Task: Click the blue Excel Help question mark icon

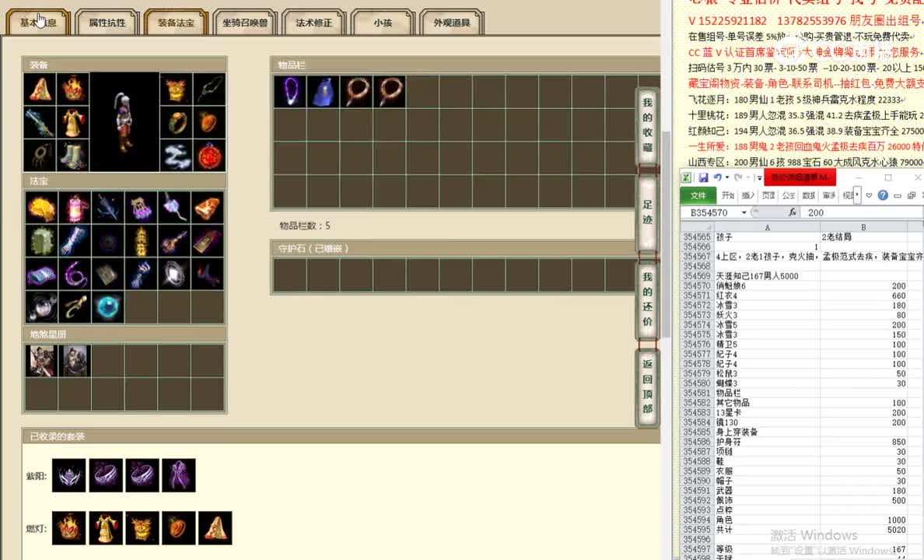Action: (x=884, y=195)
